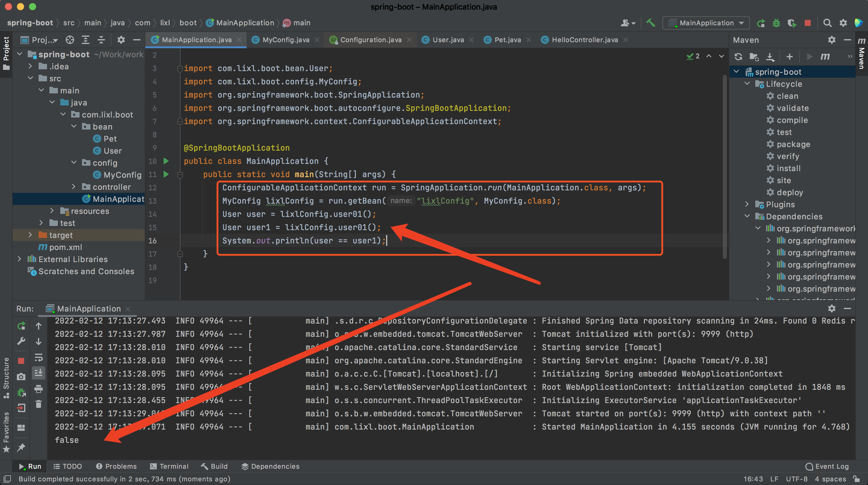Toggle soft-wrap in the run console

pos(38,358)
